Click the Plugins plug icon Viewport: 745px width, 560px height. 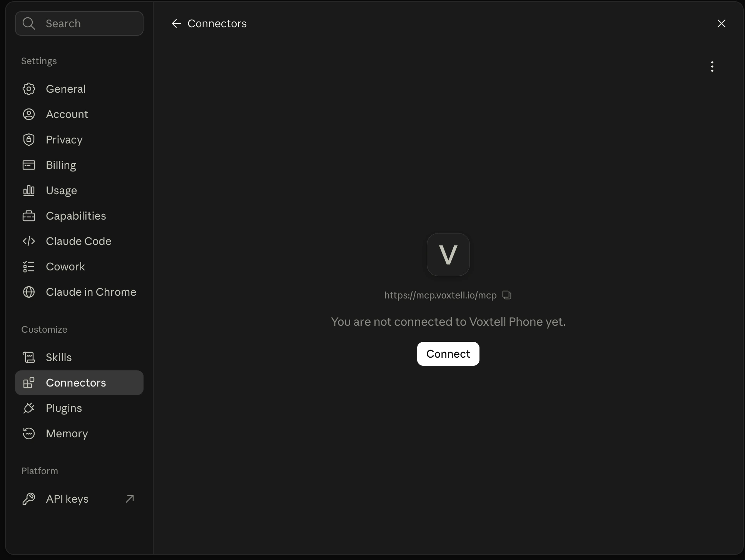pos(29,408)
